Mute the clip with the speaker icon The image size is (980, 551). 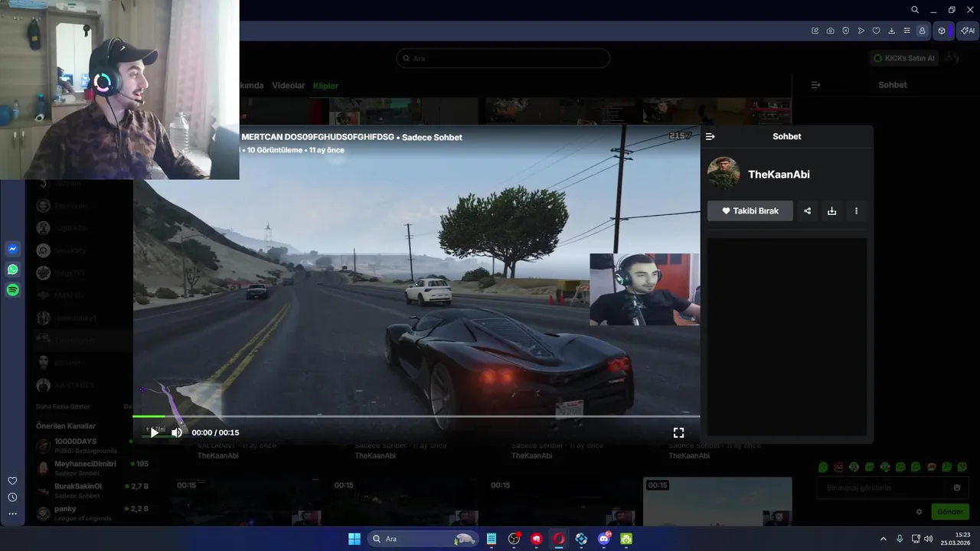177,432
